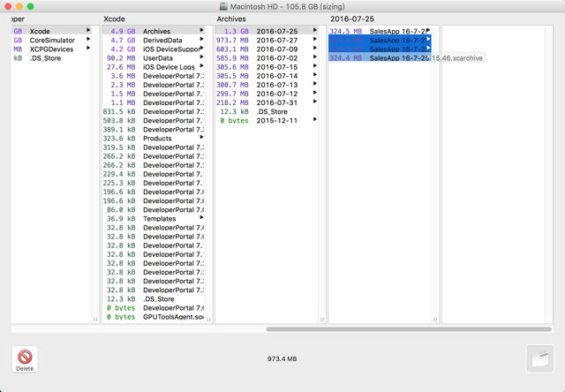Expand the 2015-12-11 folder arrow
The image size is (565, 392).
pos(315,119)
